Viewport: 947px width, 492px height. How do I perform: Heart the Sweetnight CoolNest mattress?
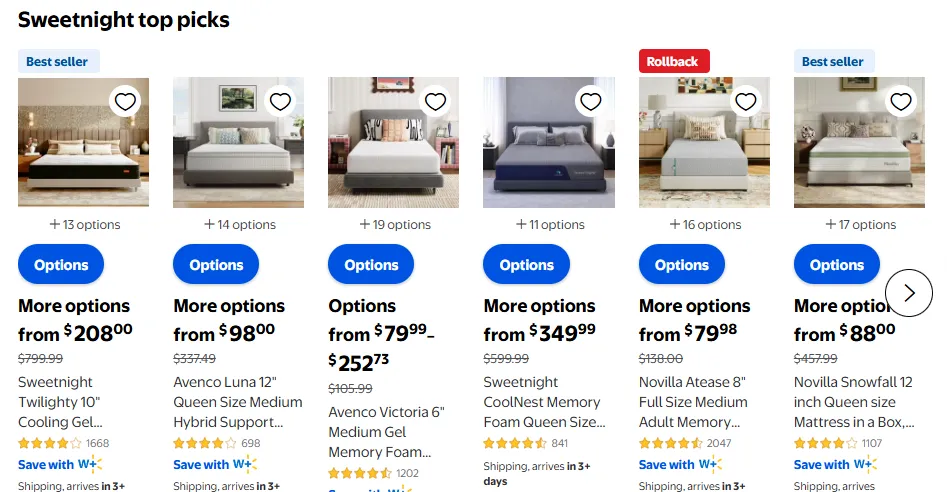[x=591, y=102]
